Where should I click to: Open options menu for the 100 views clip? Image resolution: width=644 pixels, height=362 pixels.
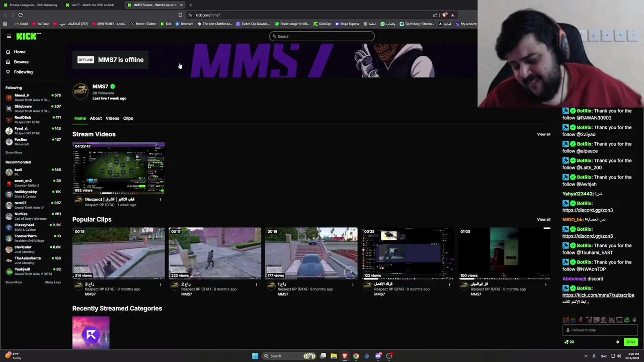pyautogui.click(x=546, y=285)
